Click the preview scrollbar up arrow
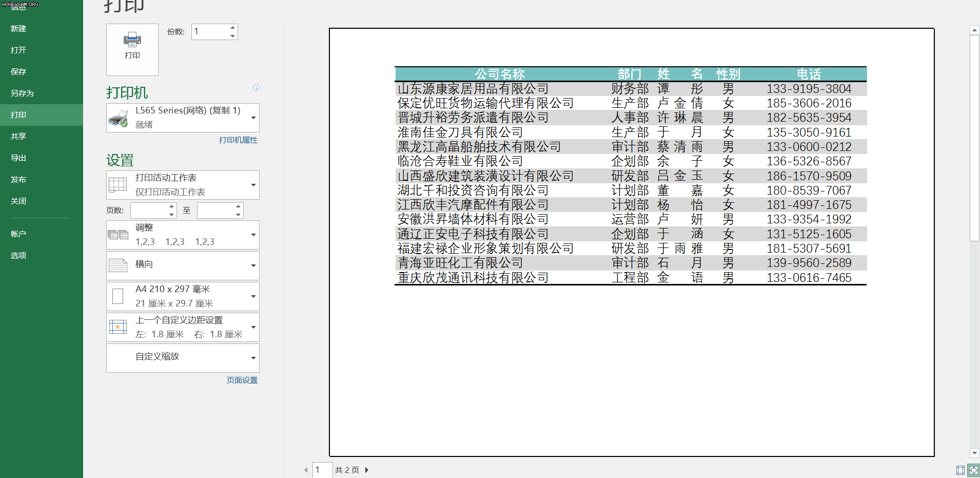The height and width of the screenshot is (478, 980). [974, 30]
